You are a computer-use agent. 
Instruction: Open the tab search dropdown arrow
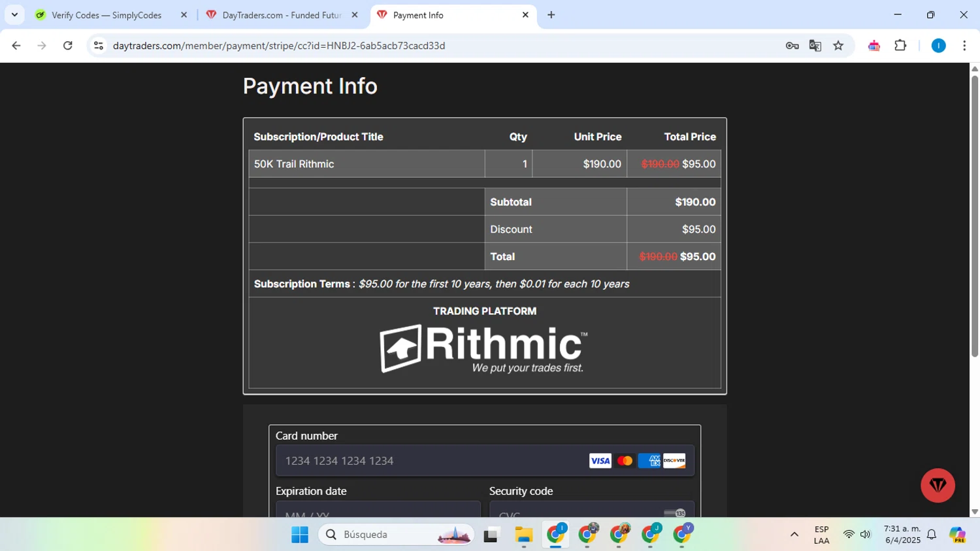coord(14,14)
